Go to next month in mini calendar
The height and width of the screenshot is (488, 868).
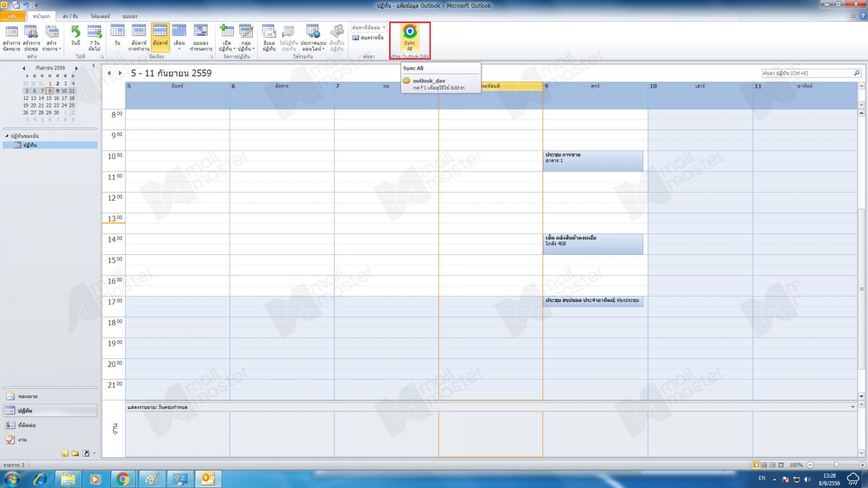(x=76, y=68)
